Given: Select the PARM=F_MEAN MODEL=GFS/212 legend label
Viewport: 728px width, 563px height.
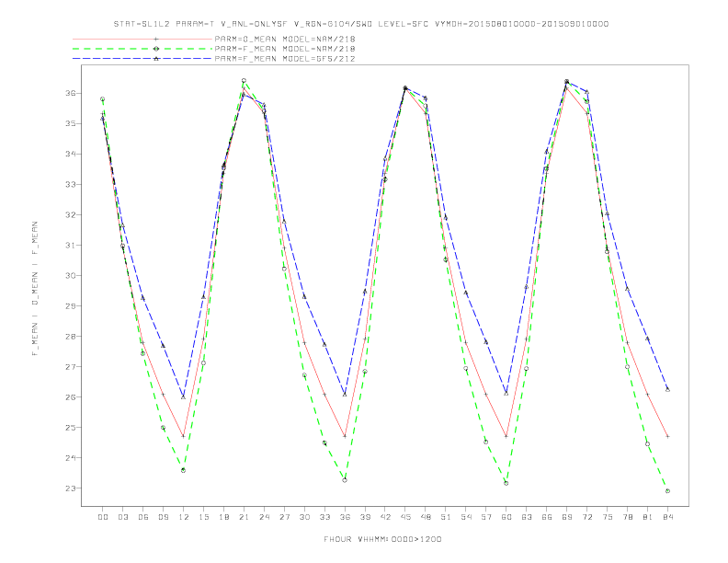Looking at the screenshot, I should point(285,59).
